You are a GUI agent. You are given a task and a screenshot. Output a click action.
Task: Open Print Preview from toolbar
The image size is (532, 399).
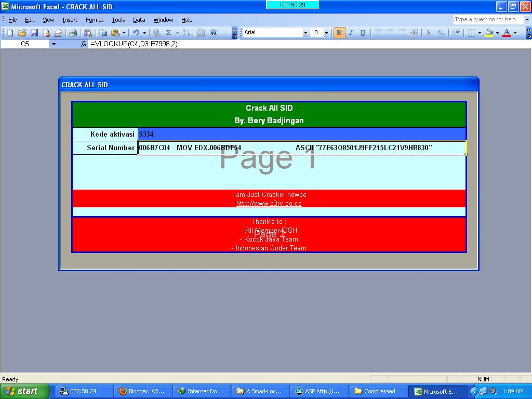[x=88, y=33]
